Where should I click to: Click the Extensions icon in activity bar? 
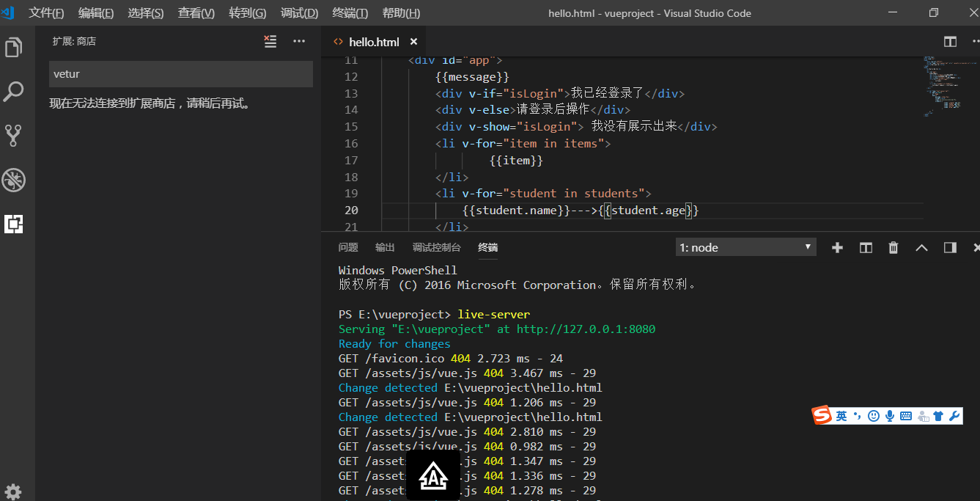coord(14,224)
